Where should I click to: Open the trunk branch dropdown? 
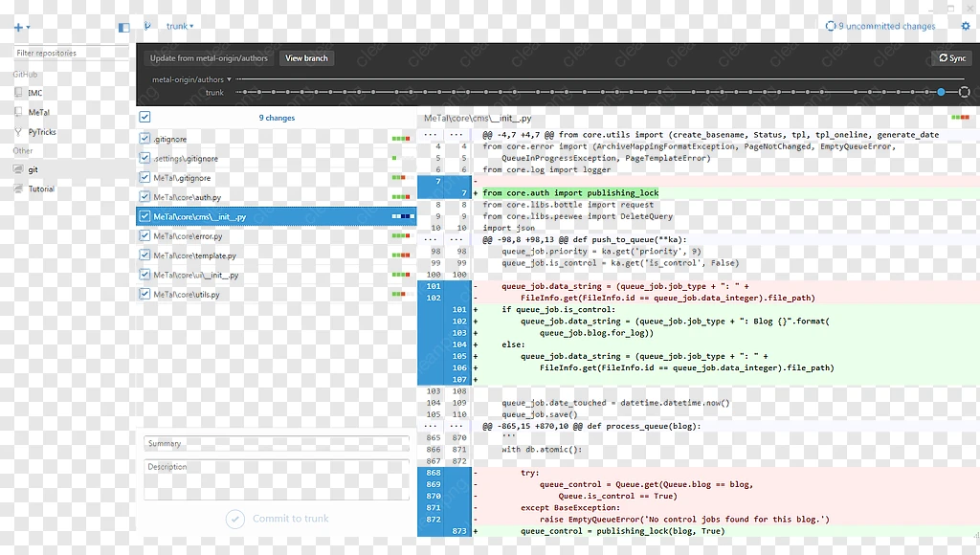pos(180,26)
